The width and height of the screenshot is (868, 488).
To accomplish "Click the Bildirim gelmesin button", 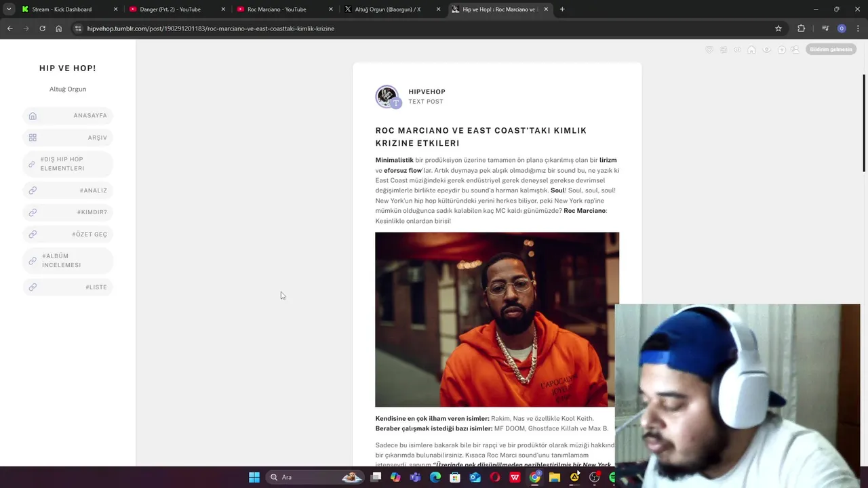I will pyautogui.click(x=831, y=49).
